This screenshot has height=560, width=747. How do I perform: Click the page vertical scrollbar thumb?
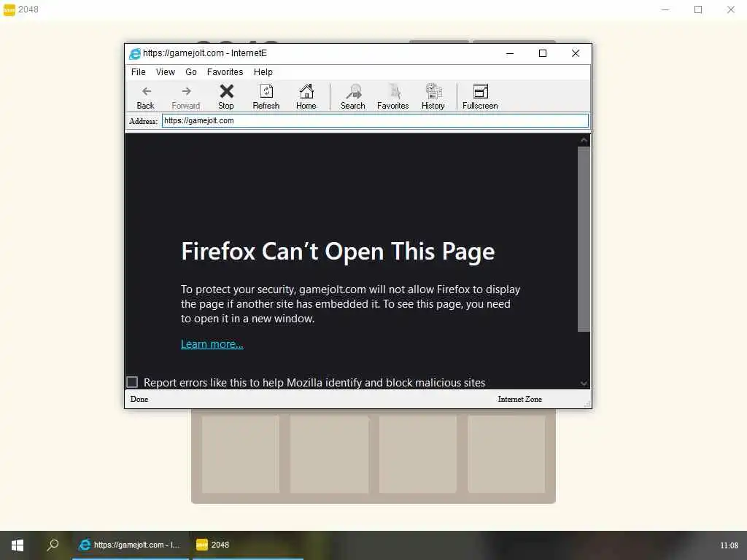click(x=584, y=238)
